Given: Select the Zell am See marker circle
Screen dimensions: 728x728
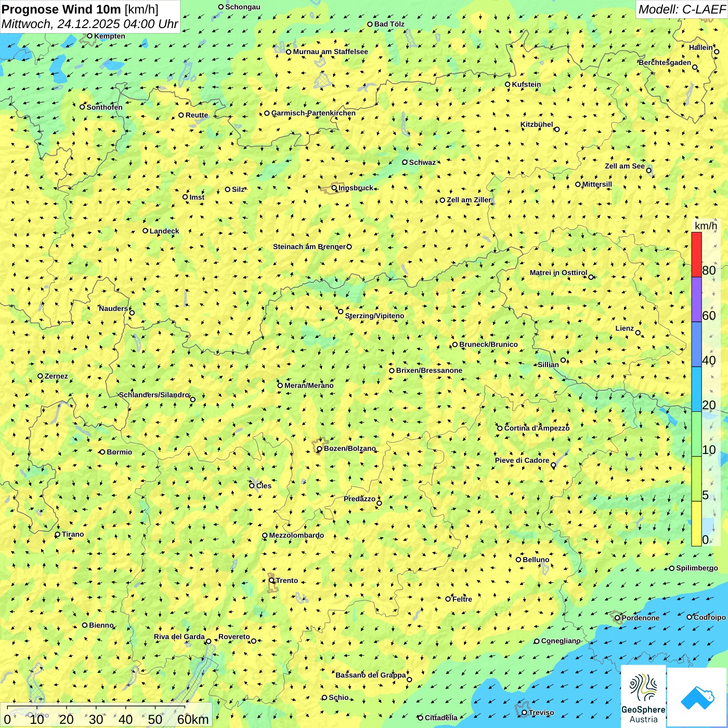Looking at the screenshot, I should point(649,171).
